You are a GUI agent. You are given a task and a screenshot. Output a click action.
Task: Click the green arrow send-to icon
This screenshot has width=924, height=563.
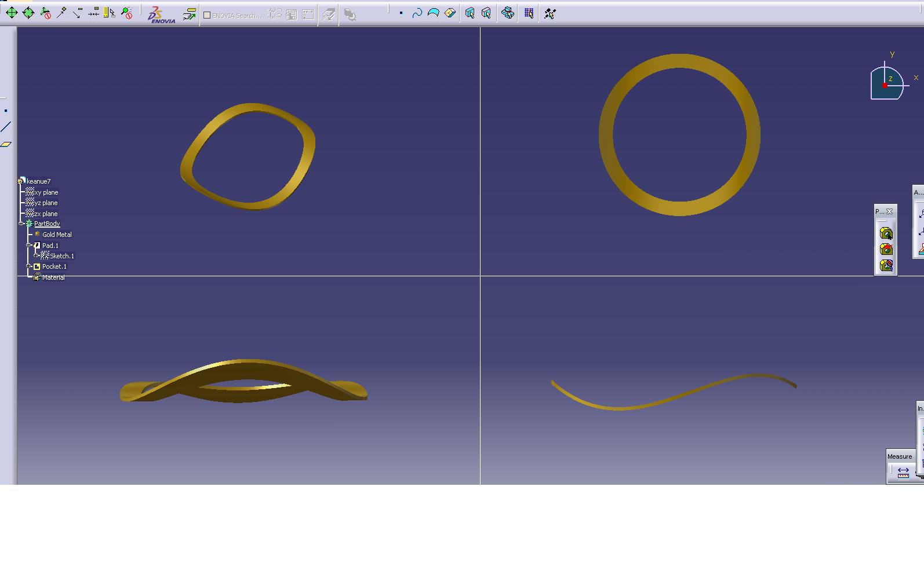pyautogui.click(x=189, y=14)
